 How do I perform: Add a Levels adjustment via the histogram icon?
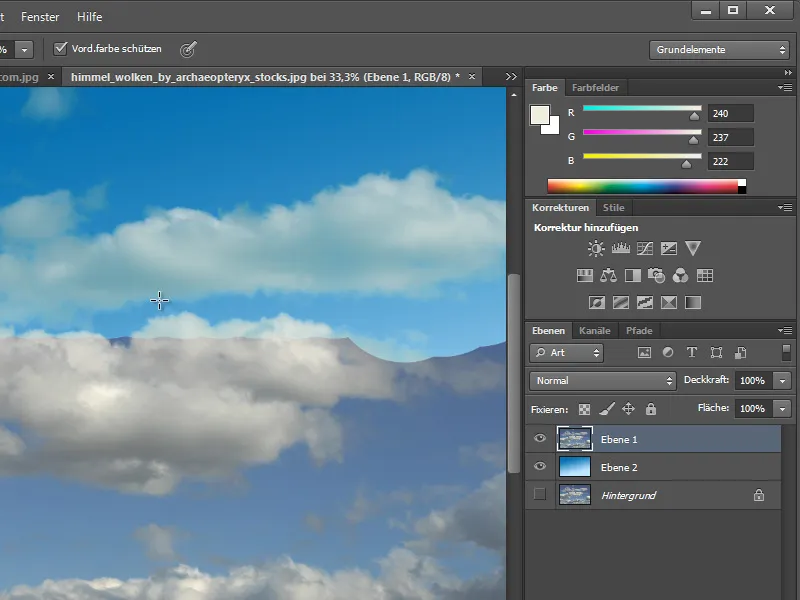coord(620,249)
